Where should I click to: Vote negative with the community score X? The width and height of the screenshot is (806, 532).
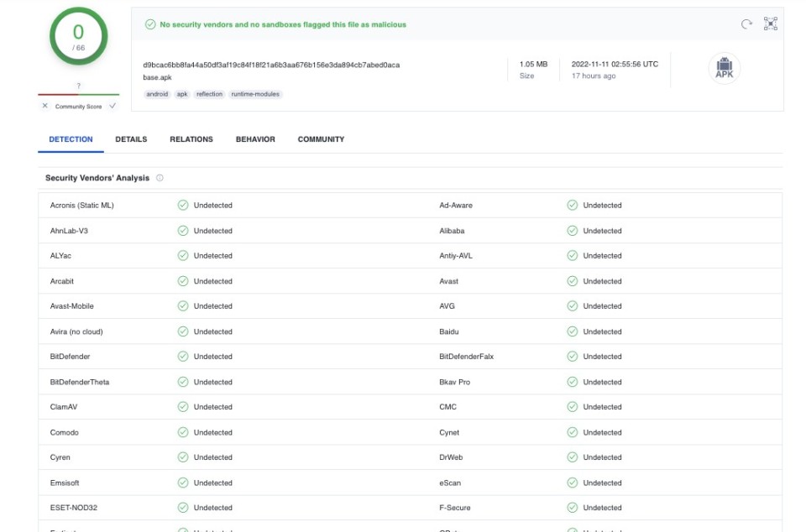click(x=44, y=106)
